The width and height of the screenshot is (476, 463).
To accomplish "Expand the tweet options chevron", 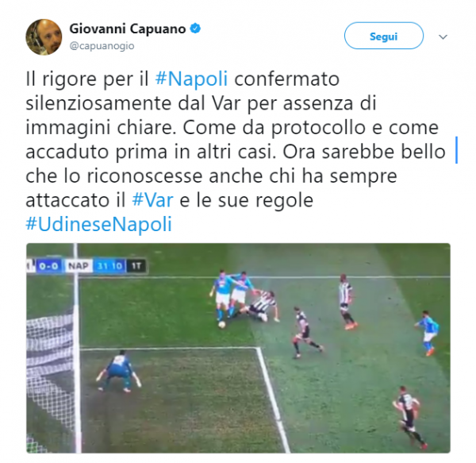I will click(443, 37).
